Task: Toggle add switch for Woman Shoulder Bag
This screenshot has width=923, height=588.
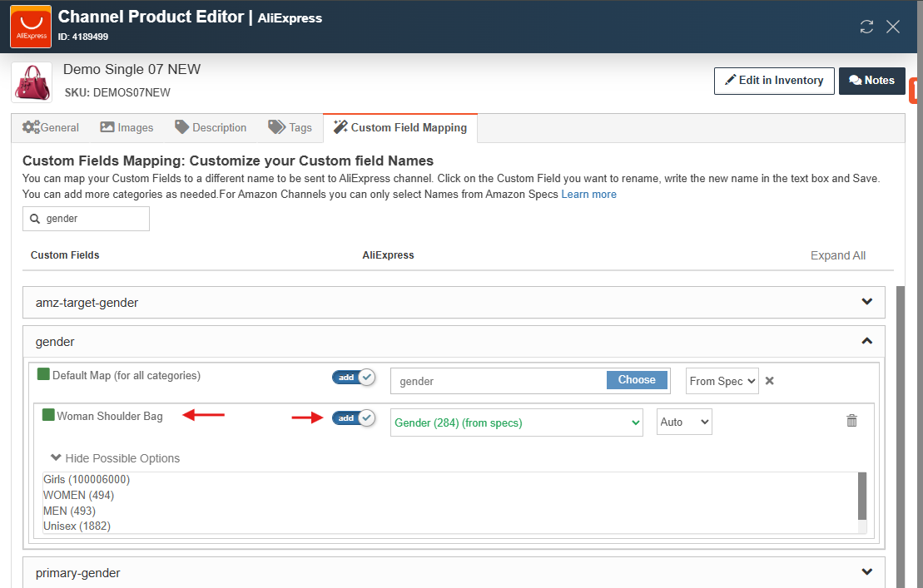Action: (354, 418)
